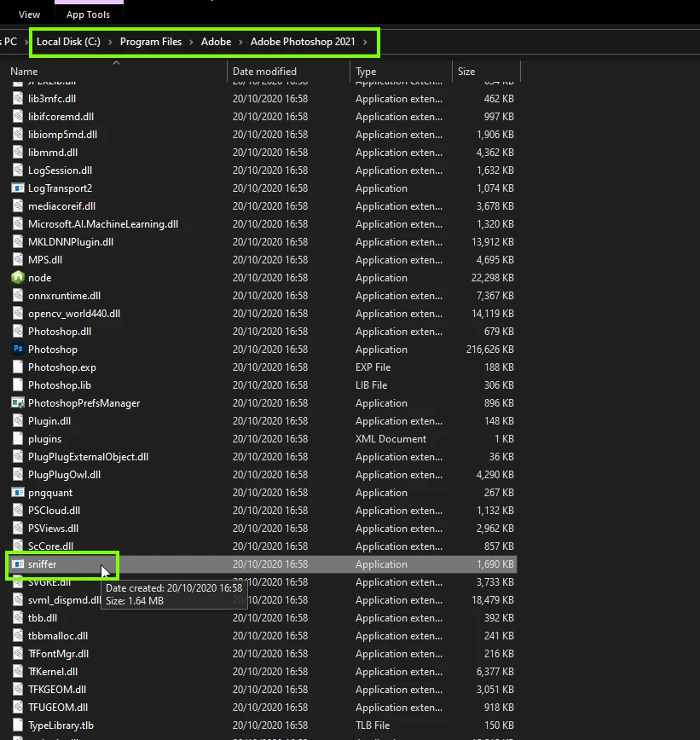
Task: Click the opencv_world440.dll file icon
Action: (x=17, y=314)
